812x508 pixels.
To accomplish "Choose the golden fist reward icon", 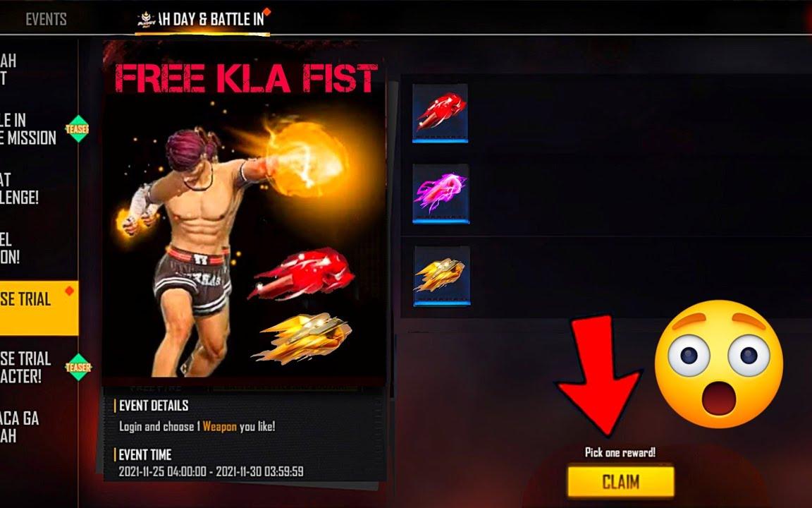I will [442, 275].
